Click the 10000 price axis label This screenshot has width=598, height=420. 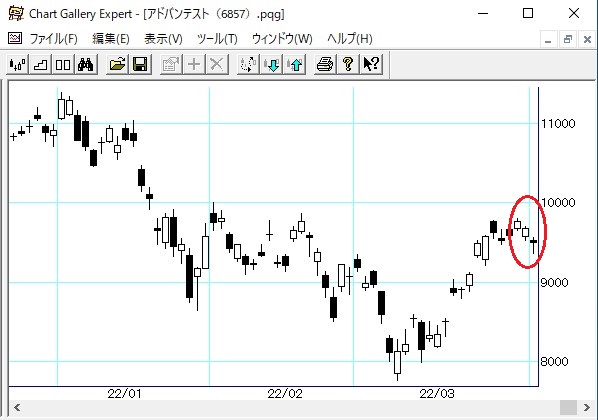point(558,203)
